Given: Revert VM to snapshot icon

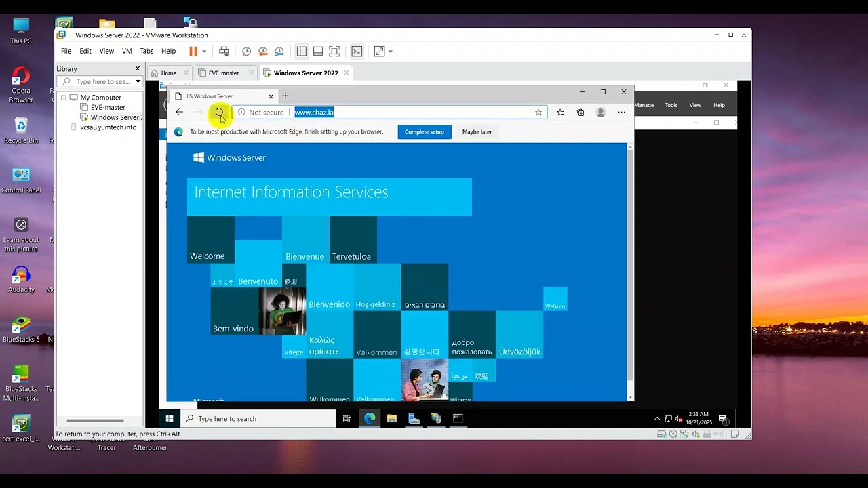Looking at the screenshot, I should (x=262, y=52).
